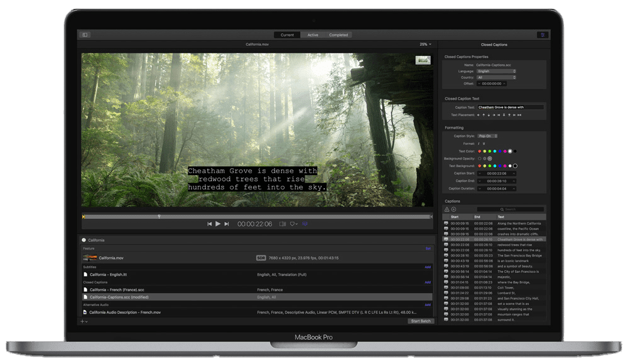Click caption icon for 'Along the Northern California'
Image resolution: width=628 pixels, height=364 pixels.
coord(446,223)
